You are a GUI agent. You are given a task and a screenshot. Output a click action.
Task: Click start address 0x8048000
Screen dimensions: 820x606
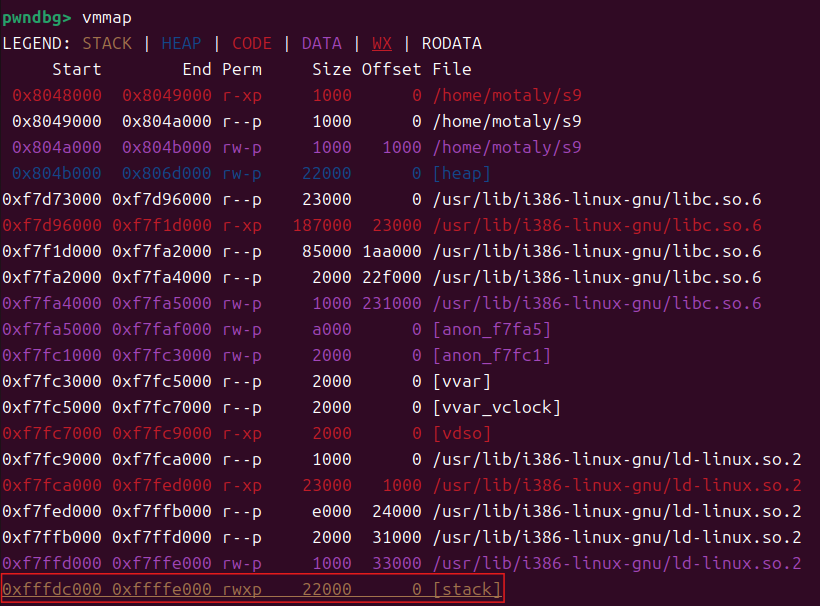click(57, 95)
